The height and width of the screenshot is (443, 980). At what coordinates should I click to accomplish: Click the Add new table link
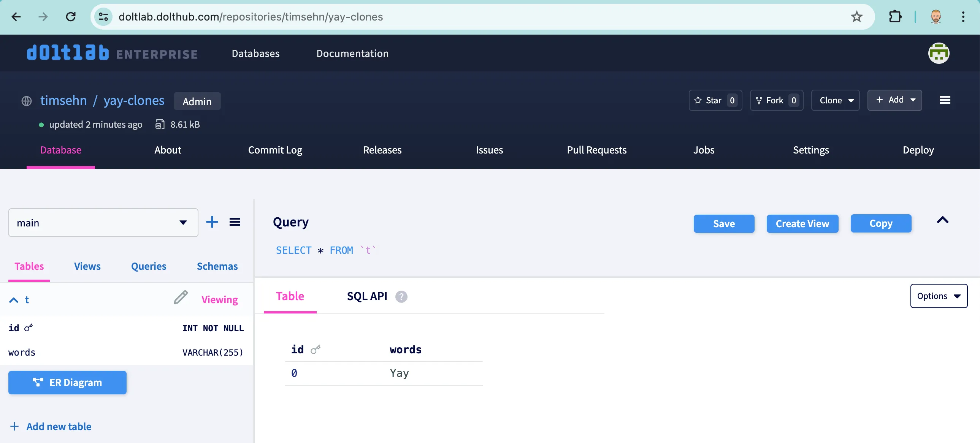coord(58,426)
